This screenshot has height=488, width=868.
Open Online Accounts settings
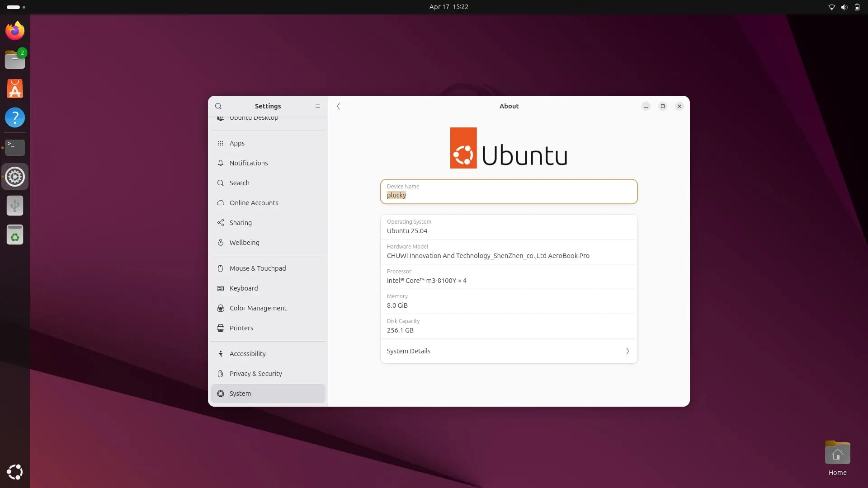tap(268, 203)
